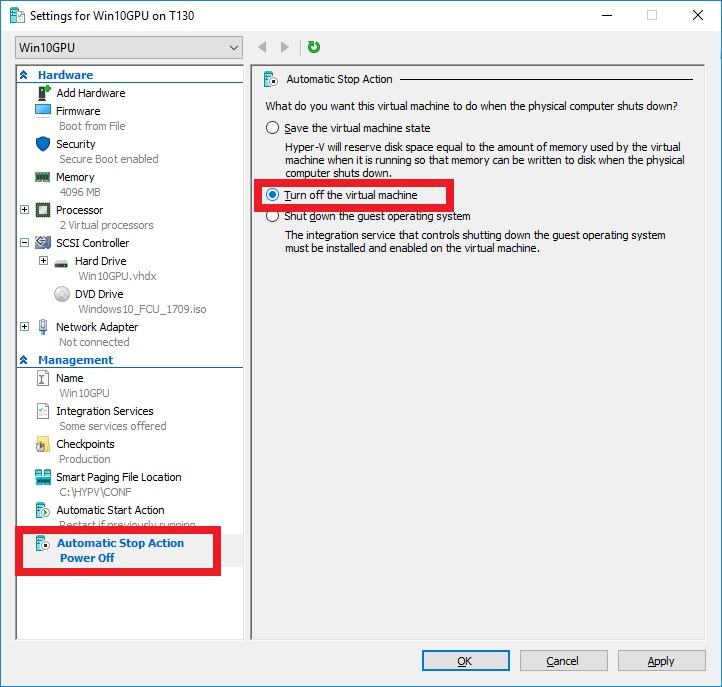
Task: Click the OK button
Action: 466,661
